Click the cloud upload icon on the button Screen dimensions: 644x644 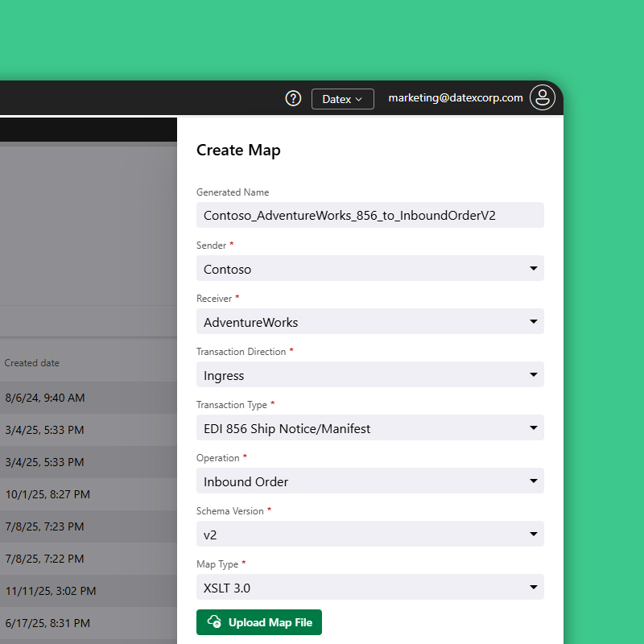(214, 622)
